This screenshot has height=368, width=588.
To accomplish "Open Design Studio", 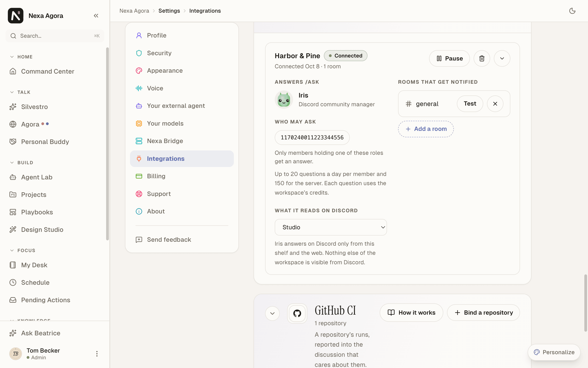I will coord(55,230).
